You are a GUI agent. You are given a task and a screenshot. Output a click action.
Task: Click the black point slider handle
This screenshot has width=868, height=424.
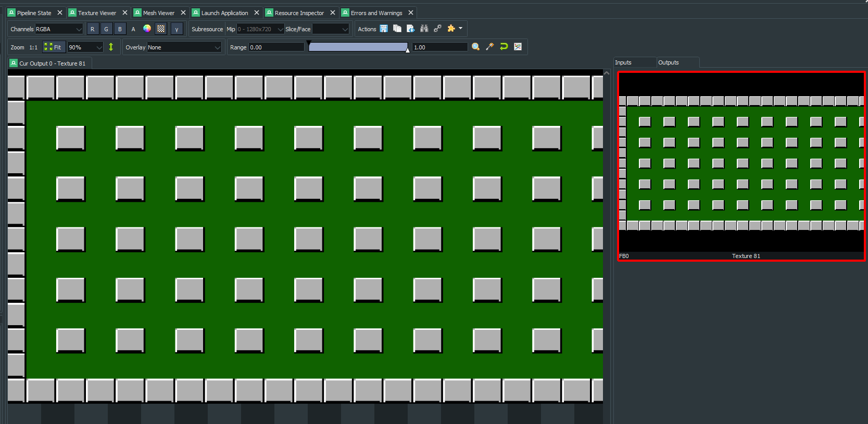pos(309,43)
